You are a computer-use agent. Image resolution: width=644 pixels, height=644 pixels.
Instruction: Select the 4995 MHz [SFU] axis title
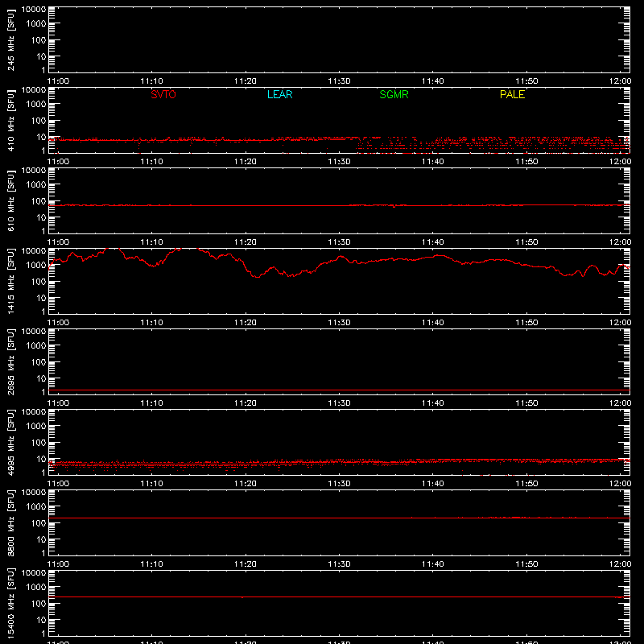pyautogui.click(x=11, y=442)
